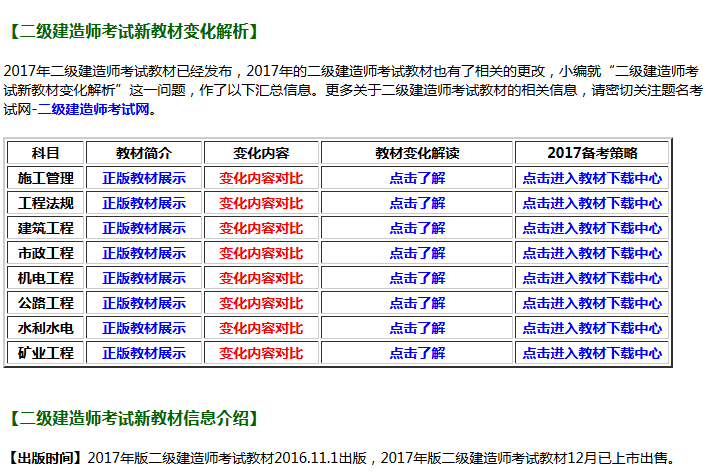Open 点击进入教材下载中心 for 机电工程
The image size is (717, 474).
592,278
